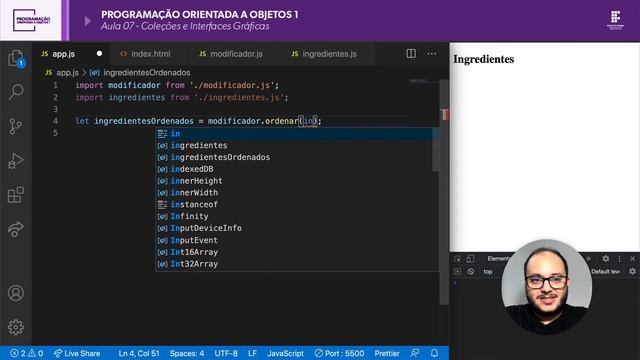
Task: Show more DevTools tabs chevron
Action: click(589, 259)
